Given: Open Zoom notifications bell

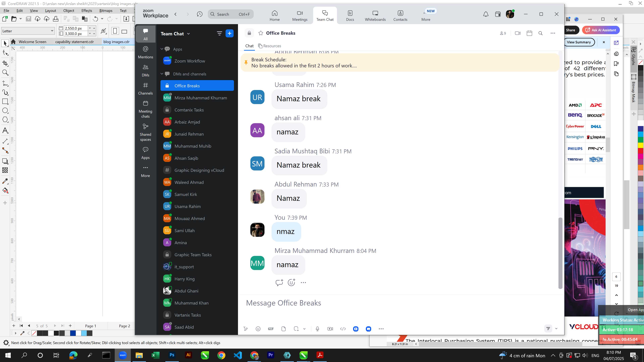Looking at the screenshot, I should click(486, 14).
